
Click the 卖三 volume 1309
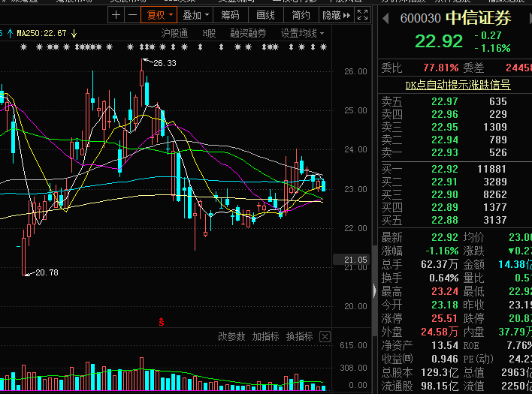pos(495,127)
